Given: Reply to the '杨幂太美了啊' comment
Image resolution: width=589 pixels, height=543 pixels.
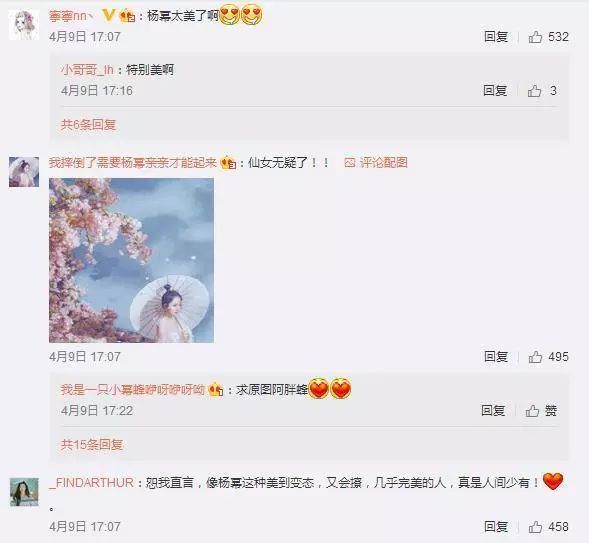Looking at the screenshot, I should pos(496,37).
